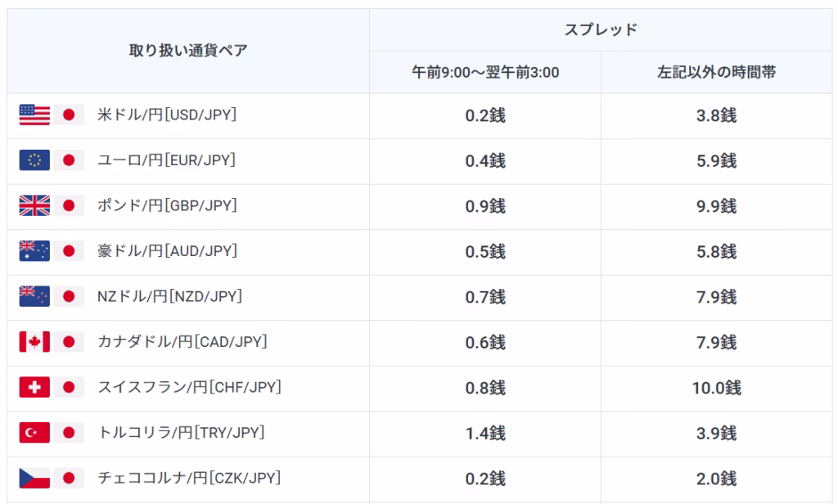
Task: Click the European Union flag icon
Action: 34,160
